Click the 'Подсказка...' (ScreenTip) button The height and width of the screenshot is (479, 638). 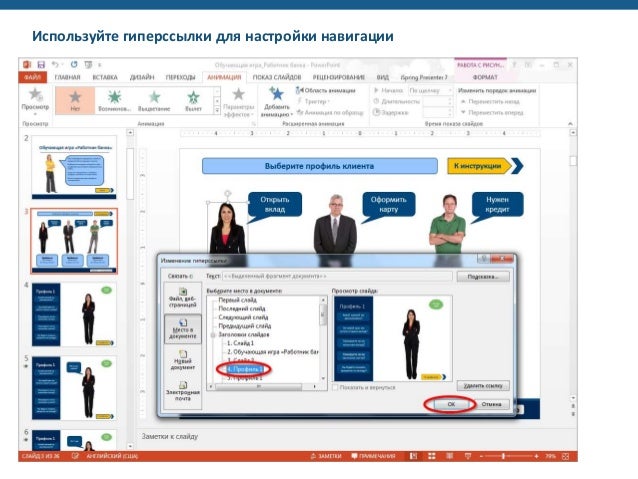coord(483,277)
